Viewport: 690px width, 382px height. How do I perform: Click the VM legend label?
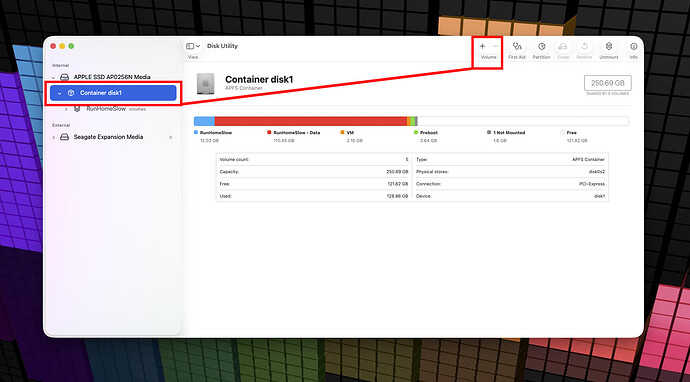coord(350,132)
